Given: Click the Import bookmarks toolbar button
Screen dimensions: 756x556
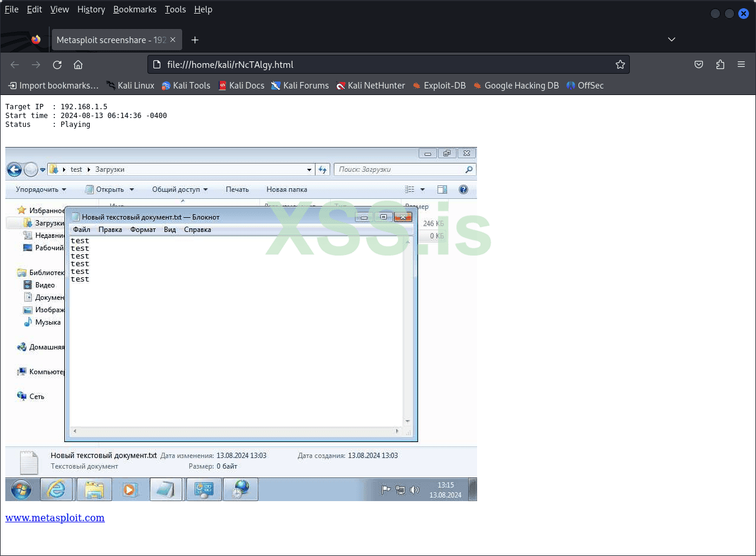Looking at the screenshot, I should click(x=53, y=86).
